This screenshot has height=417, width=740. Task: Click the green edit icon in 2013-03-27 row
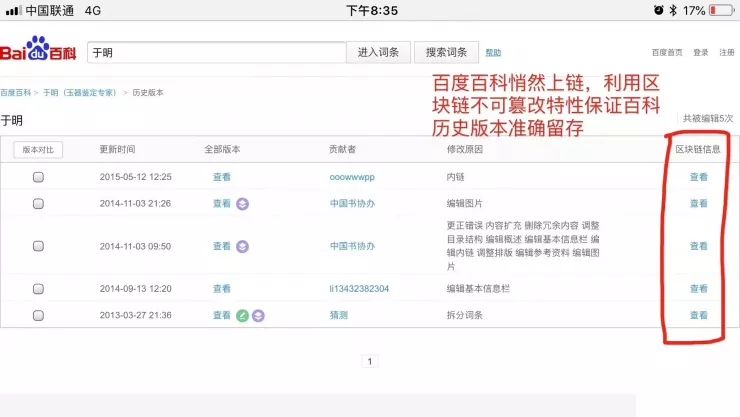[x=243, y=315]
